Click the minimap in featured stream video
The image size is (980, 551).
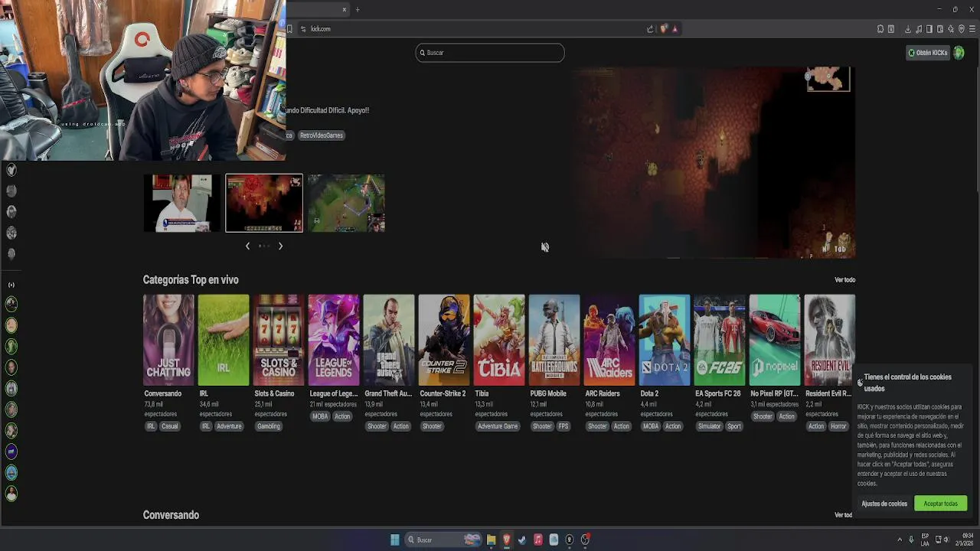(828, 79)
